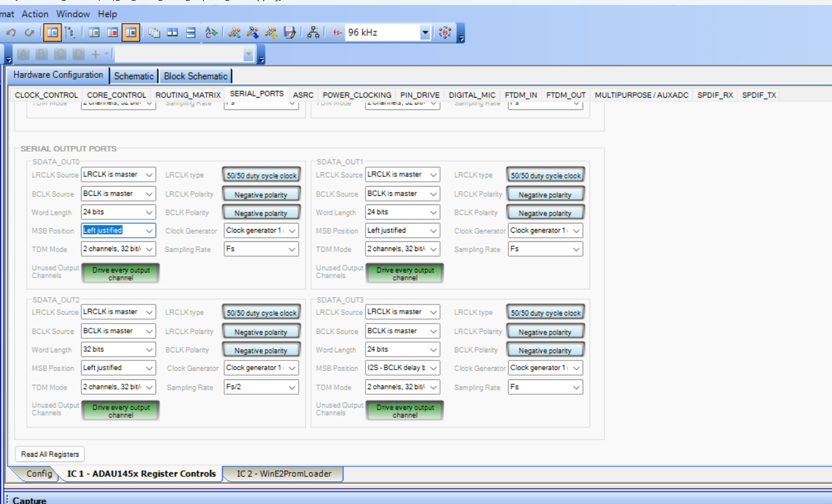
Task: Click the disabled B preset button
Action: pos(42,54)
